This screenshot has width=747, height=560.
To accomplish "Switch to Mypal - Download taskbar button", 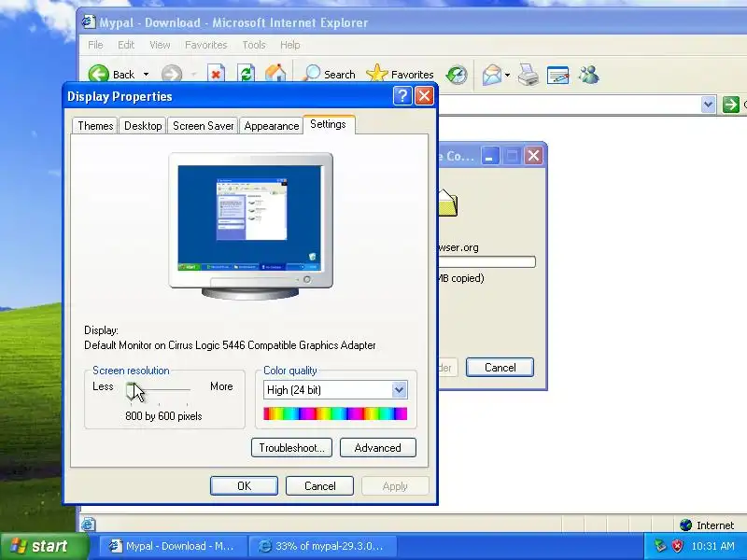I will [x=173, y=546].
